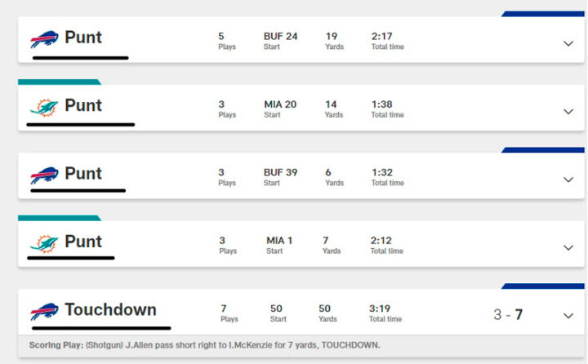Click the Bills logo on the BUF 24 drive
588x364 pixels.
45,38
